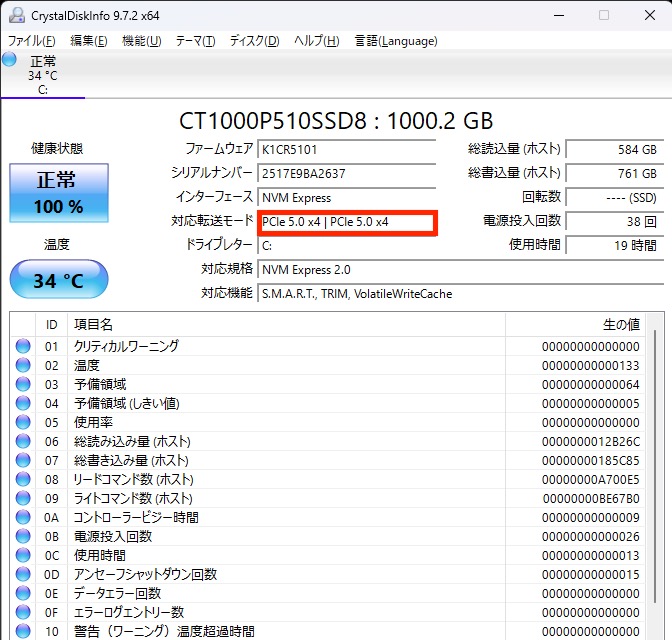Viewport: 672px width, 640px height.
Task: Open the 機能(U) menu
Action: tap(141, 41)
